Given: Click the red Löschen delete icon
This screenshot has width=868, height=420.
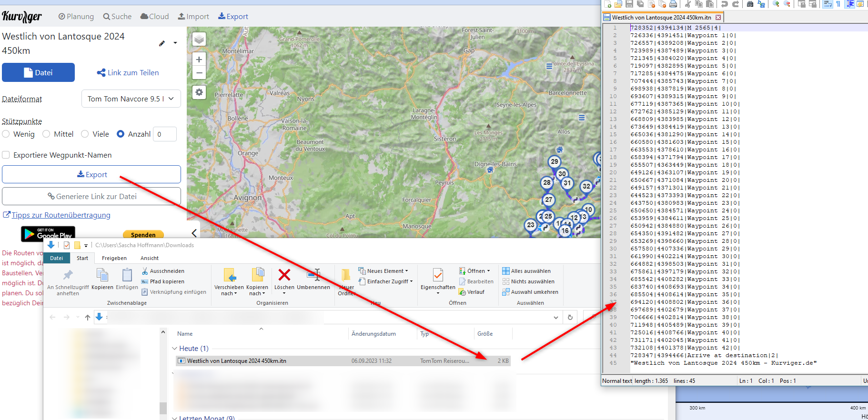Looking at the screenshot, I should (x=284, y=275).
